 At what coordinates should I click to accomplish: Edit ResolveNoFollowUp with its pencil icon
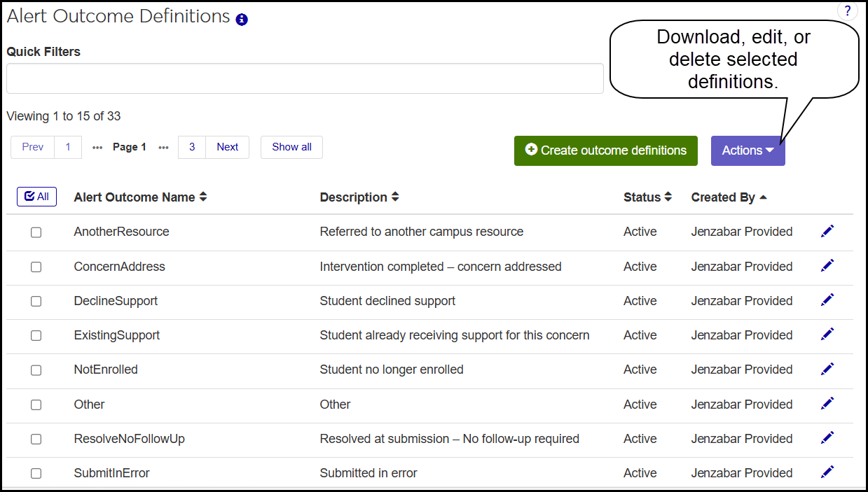[827, 437]
